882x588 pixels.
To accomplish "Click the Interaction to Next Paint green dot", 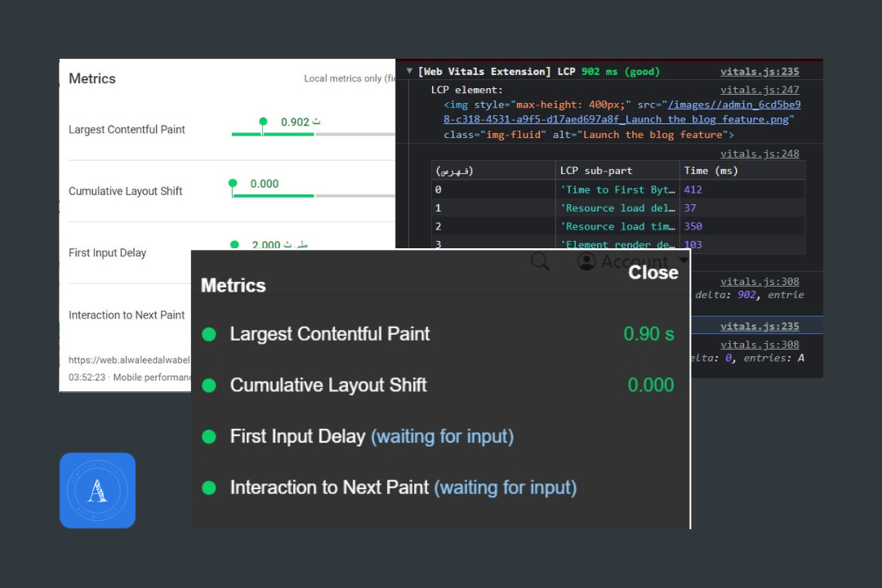I will [209, 488].
